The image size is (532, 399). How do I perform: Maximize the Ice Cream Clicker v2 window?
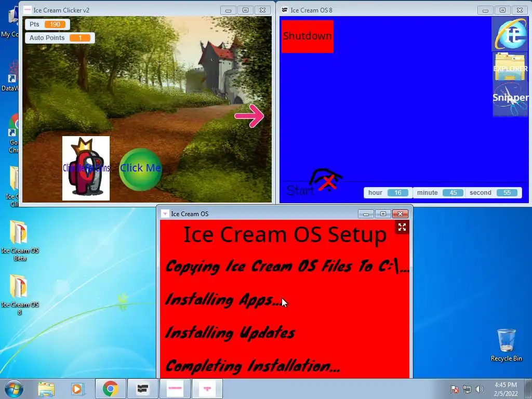pos(245,10)
